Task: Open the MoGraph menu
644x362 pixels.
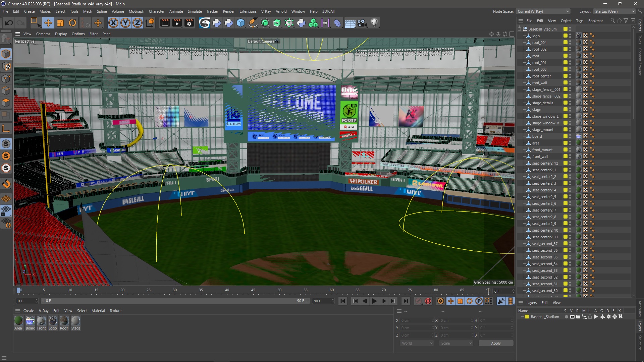Action: 136,11
